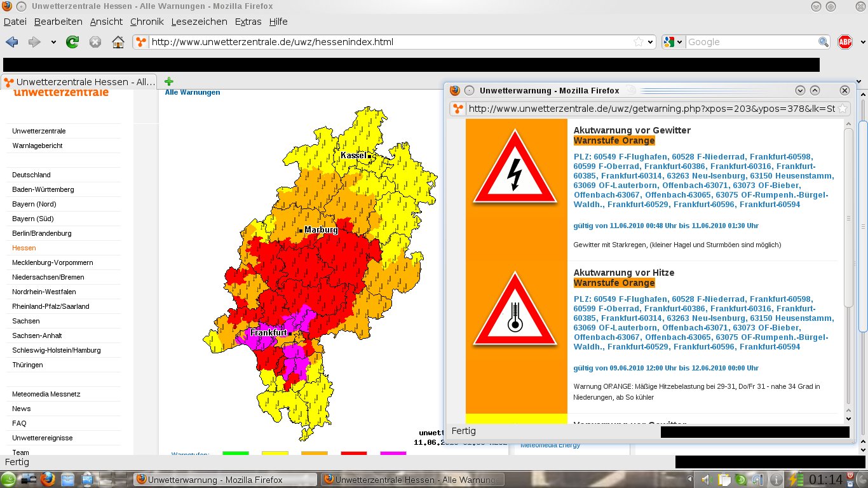
Task: Open the KDE application launcher menu icon
Action: (9, 479)
